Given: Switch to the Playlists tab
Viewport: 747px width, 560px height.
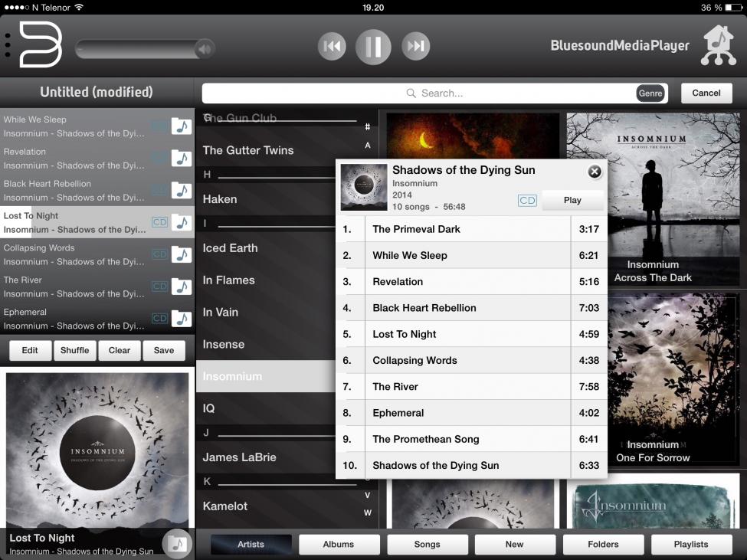Looking at the screenshot, I should [691, 544].
